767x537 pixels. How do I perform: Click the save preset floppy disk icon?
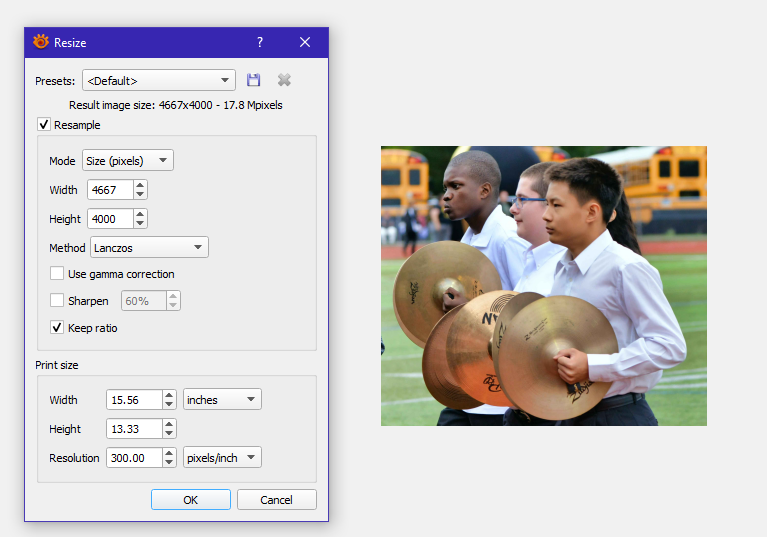click(254, 80)
